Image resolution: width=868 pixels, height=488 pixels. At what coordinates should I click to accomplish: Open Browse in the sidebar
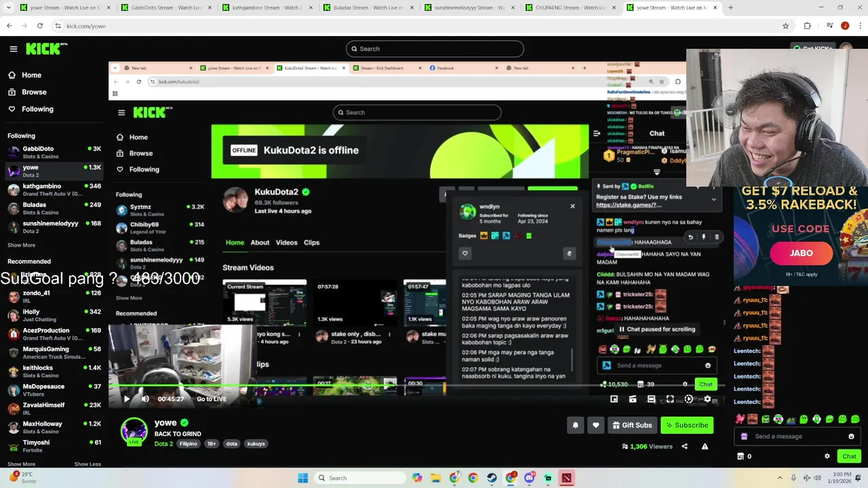coord(34,92)
